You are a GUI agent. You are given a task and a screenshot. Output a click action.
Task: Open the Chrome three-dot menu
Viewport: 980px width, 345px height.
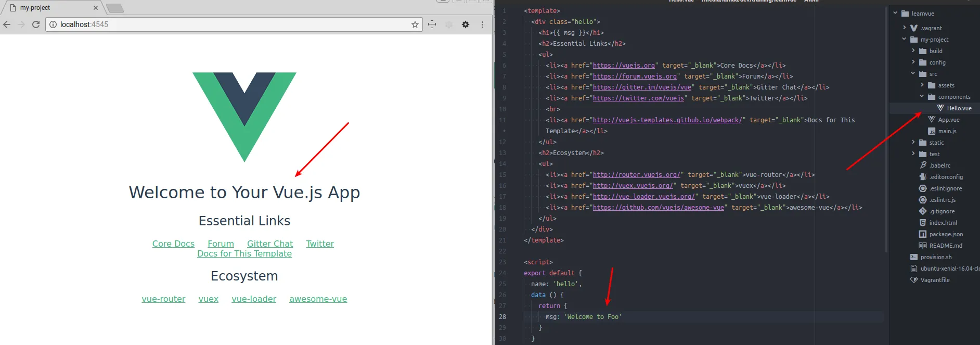(x=482, y=24)
